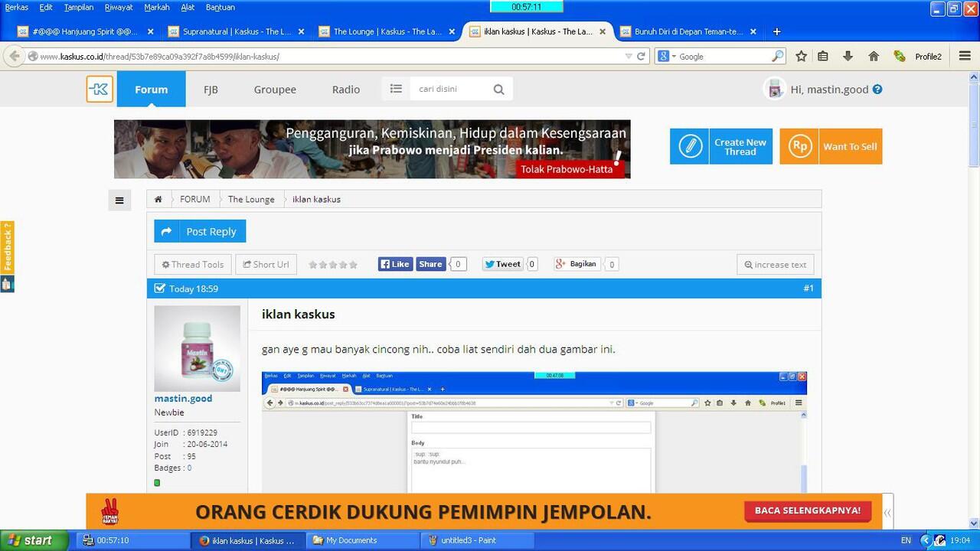Screen dimensions: 980x551
Task: Click the browser URL address field
Action: 329,56
